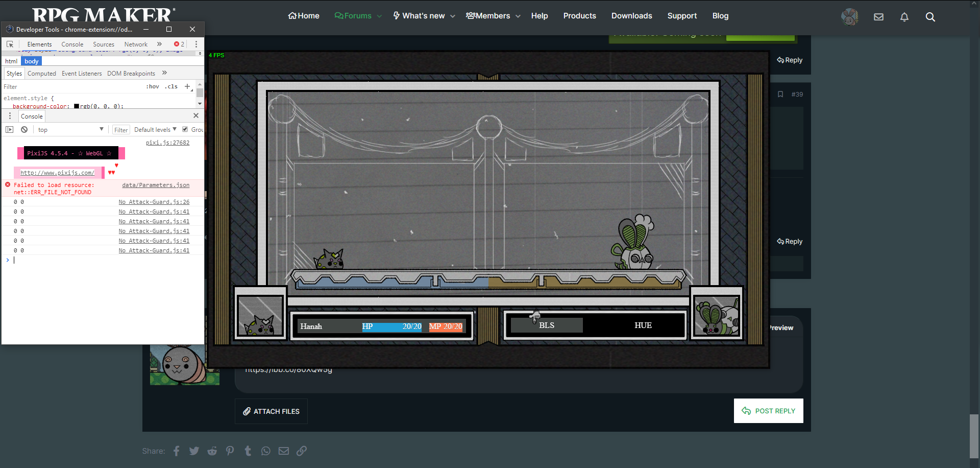Screen dimensions: 980x468
Task: Click the Post Reply button
Action: pyautogui.click(x=769, y=411)
